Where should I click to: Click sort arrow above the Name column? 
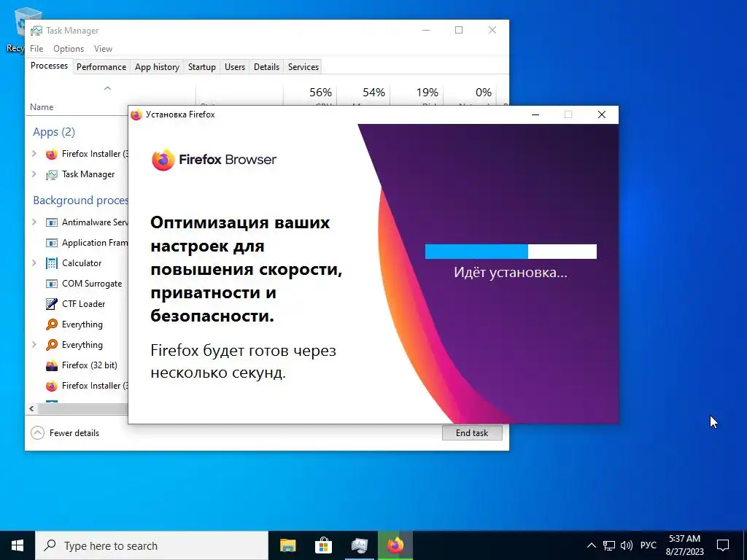(x=108, y=88)
